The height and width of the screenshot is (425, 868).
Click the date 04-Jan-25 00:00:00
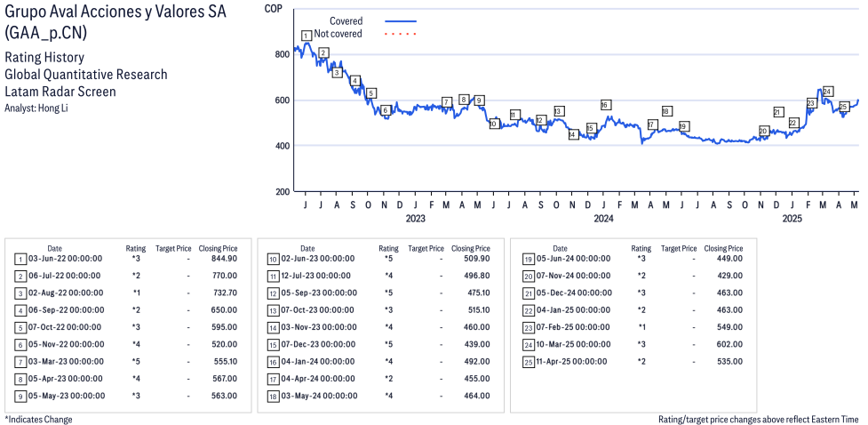(572, 309)
